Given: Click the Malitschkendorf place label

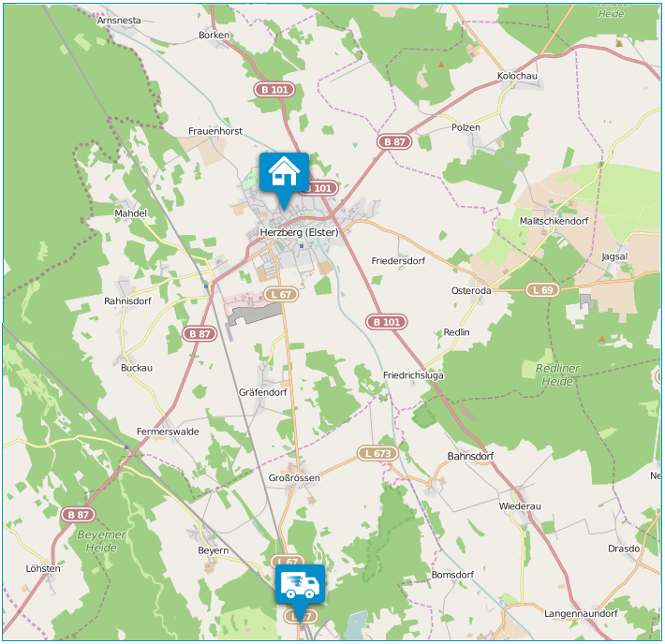Looking at the screenshot, I should click(x=554, y=221).
